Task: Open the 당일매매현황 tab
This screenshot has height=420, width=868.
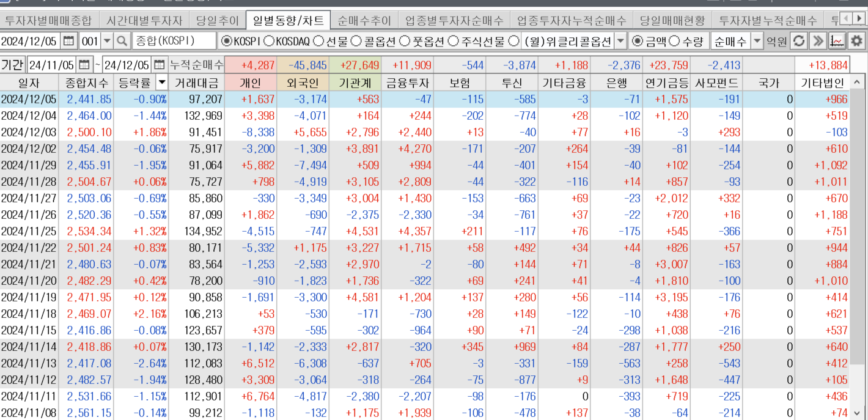Action: click(x=671, y=20)
